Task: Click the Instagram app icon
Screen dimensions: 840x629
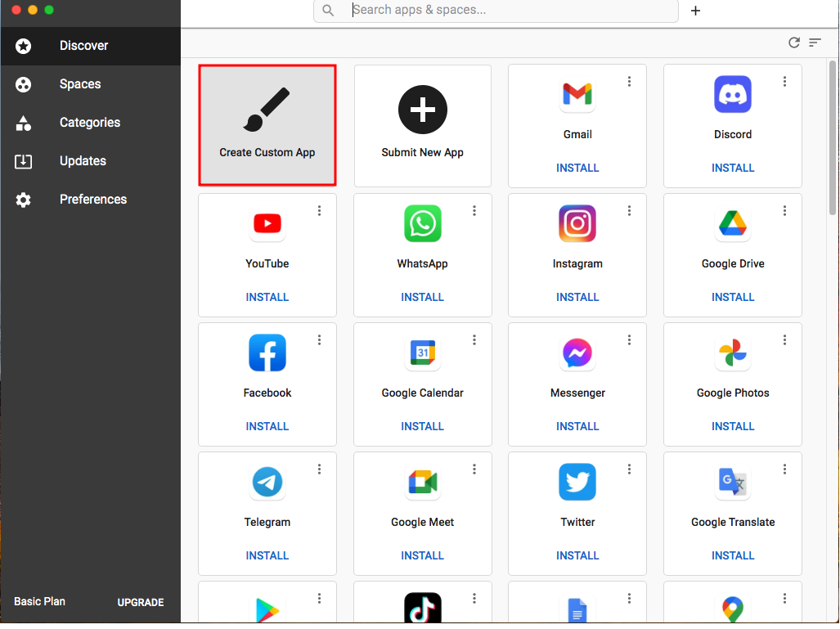Action: [577, 224]
